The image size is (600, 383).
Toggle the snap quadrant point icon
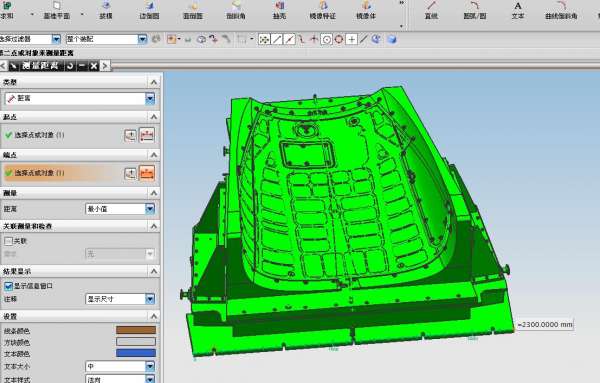point(339,39)
